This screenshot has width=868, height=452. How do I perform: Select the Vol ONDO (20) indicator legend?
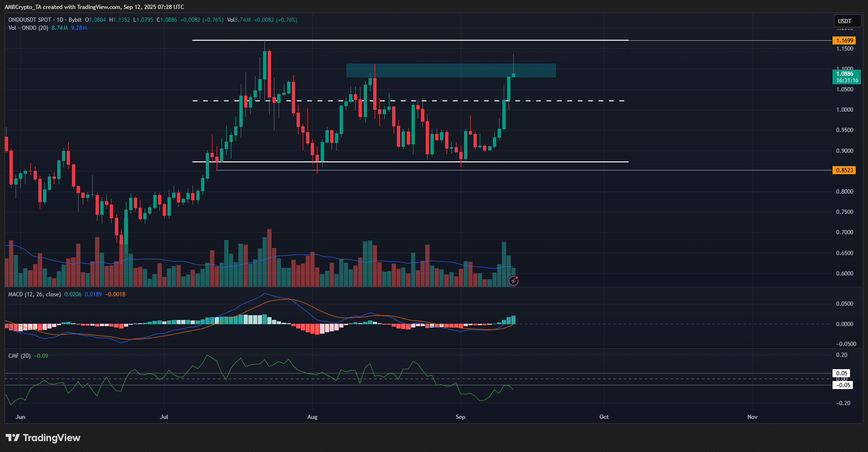point(28,28)
